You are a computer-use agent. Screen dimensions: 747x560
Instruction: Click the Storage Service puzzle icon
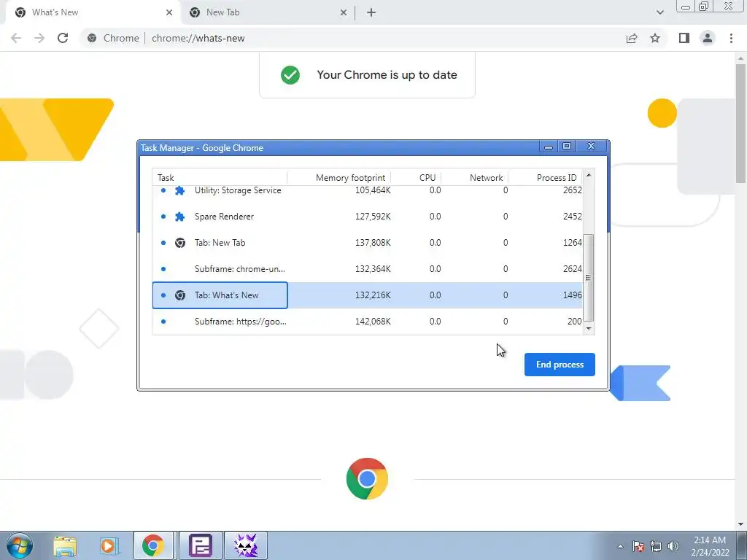tap(179, 190)
